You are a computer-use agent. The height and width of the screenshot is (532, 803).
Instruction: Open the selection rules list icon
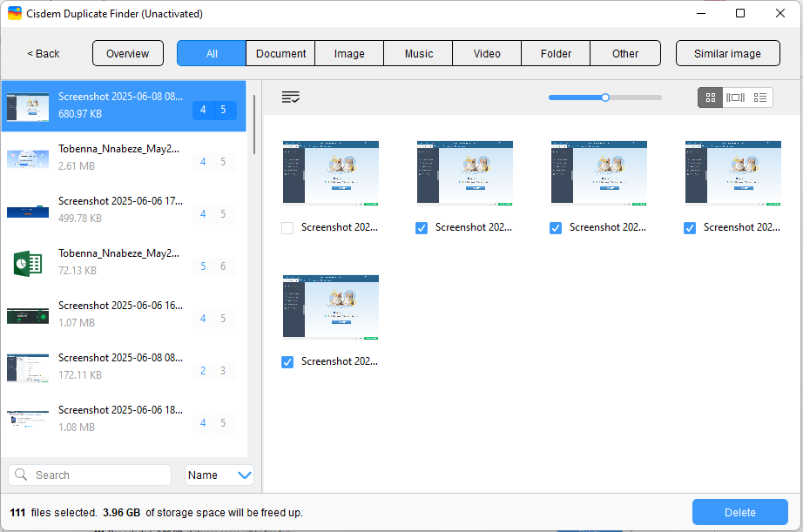[x=290, y=98]
